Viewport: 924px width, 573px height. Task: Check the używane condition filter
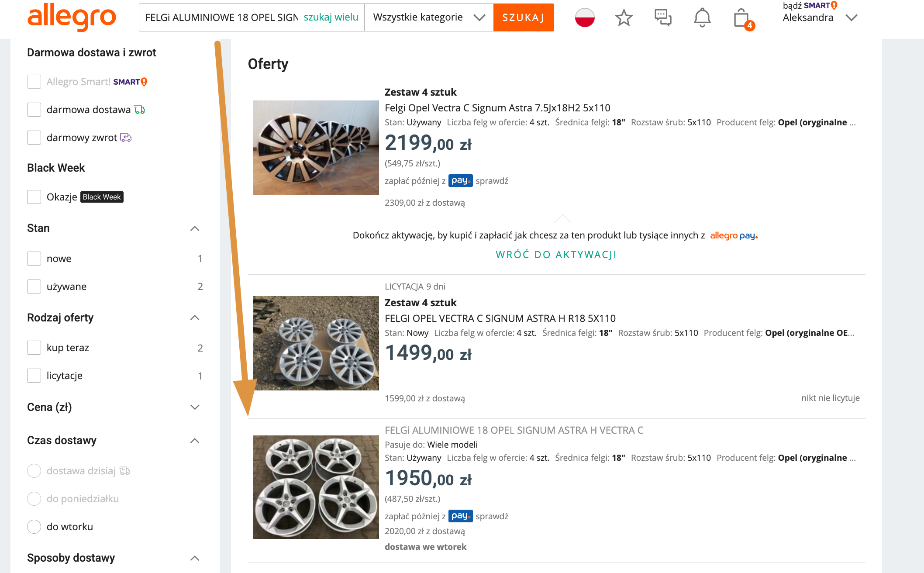[34, 286]
